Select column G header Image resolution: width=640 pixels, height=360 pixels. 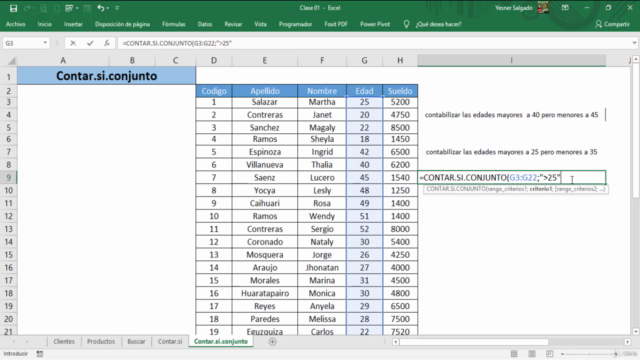[364, 60]
